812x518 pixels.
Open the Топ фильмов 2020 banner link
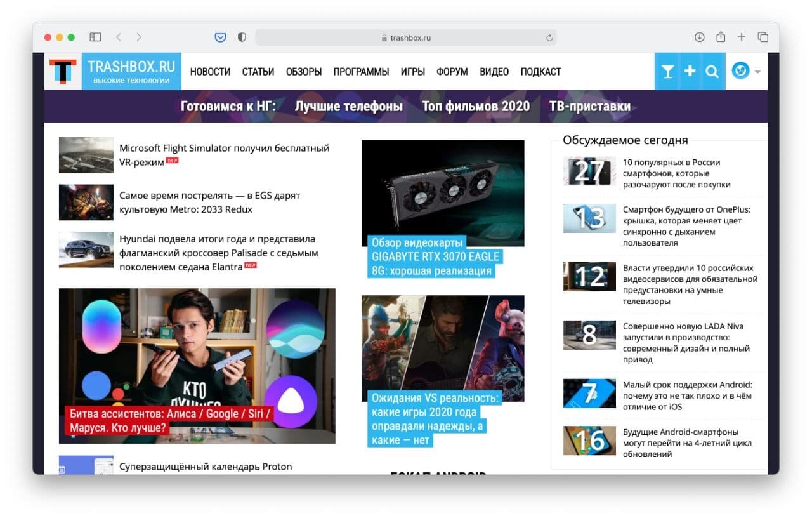476,106
